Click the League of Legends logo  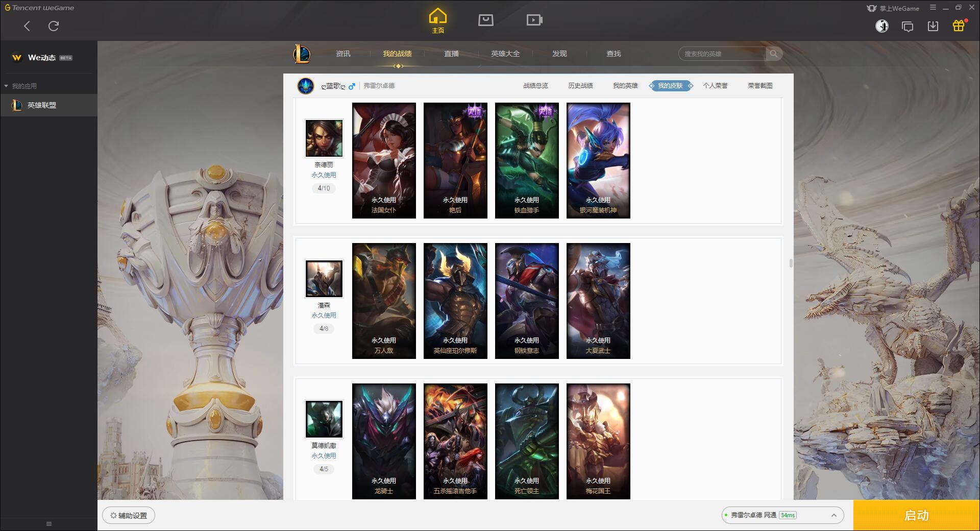(x=302, y=54)
